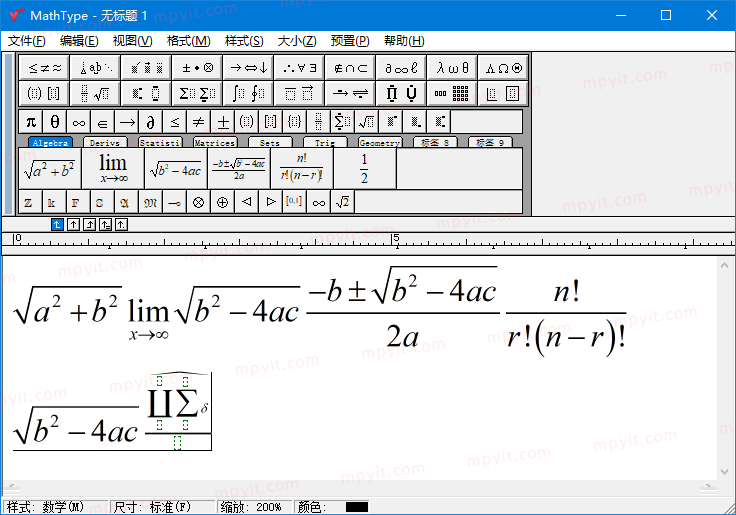Insert the Fraktur M symbol
This screenshot has width=736, height=515.
pos(151,202)
